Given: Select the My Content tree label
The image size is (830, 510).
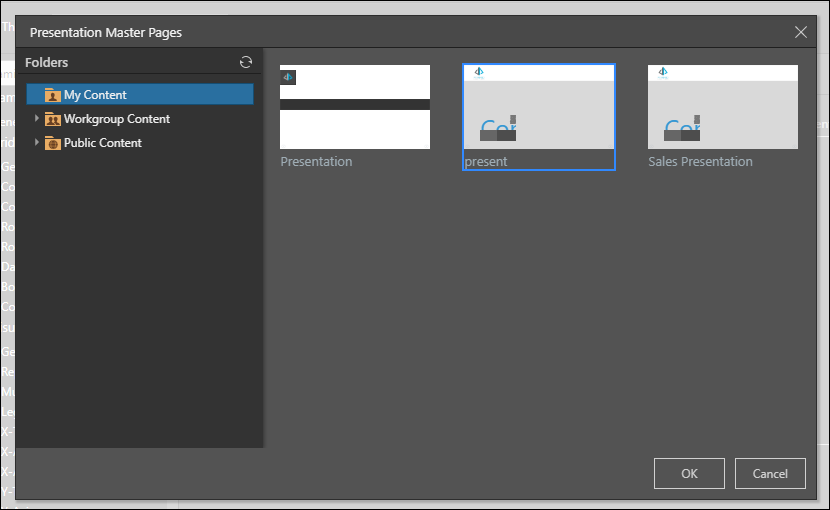Looking at the screenshot, I should click(x=95, y=95).
